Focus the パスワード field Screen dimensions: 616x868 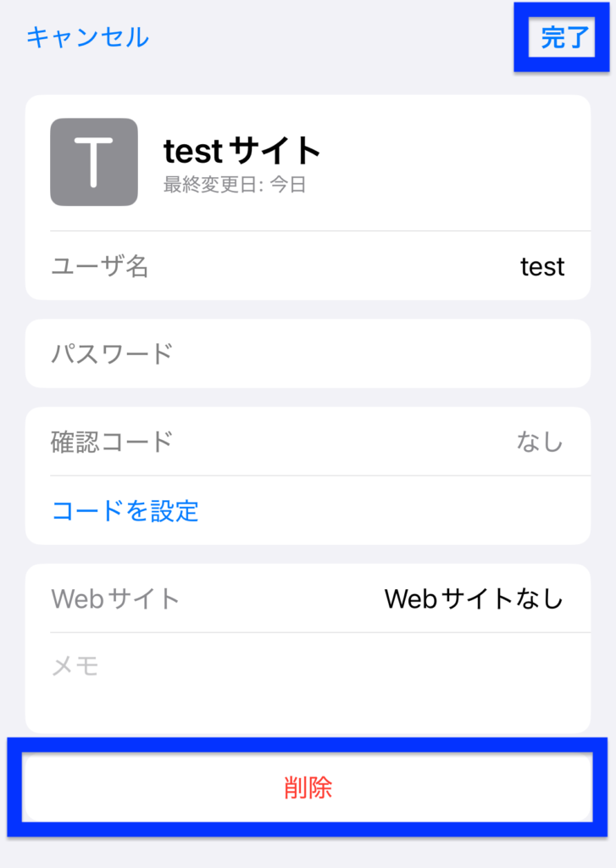click(308, 353)
